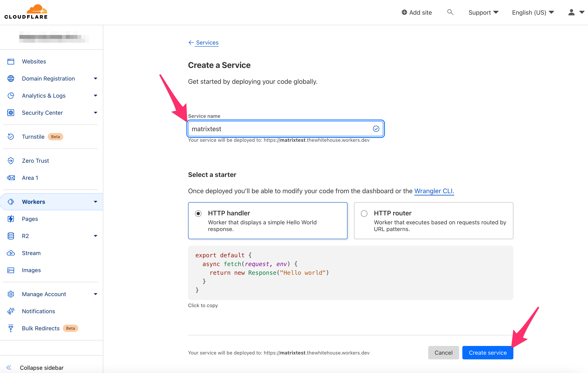
Task: Select the HTTP router starter
Action: click(x=364, y=214)
